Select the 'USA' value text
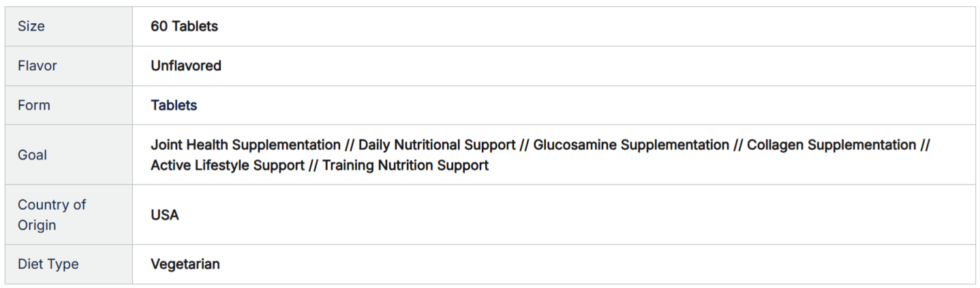Viewport: 980px width, 288px height. coord(165,215)
